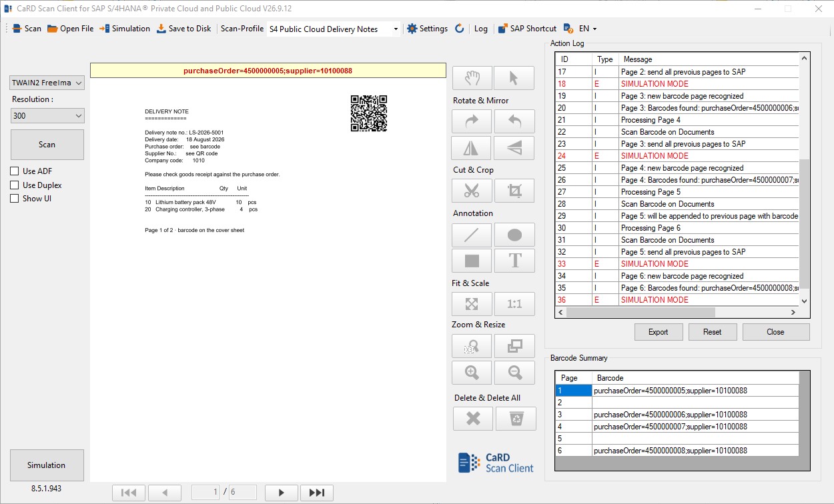Reset the action log
The image size is (834, 504).
tap(712, 332)
